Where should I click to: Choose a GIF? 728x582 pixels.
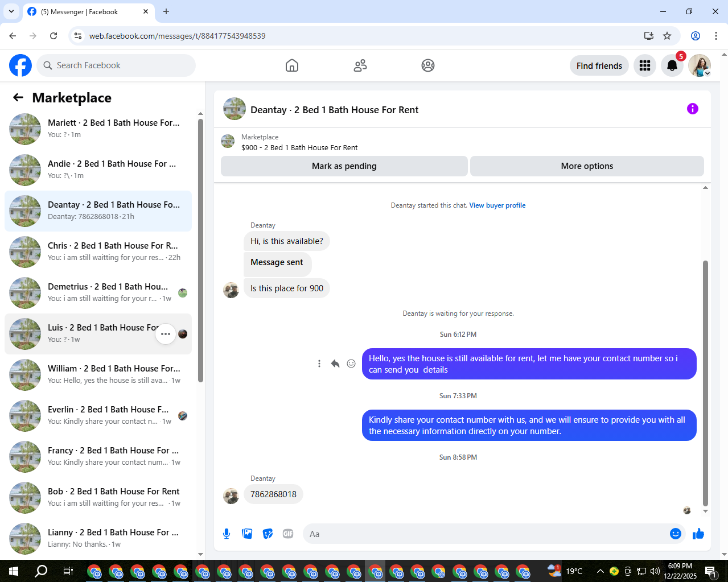[288, 534]
